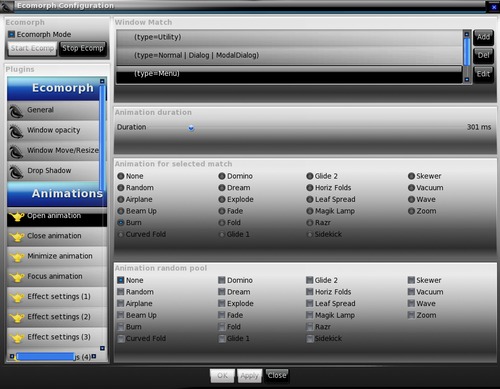Viewport: 500px width, 389px height.
Task: Toggle Fade checkbox in random pool
Action: pyautogui.click(x=222, y=315)
